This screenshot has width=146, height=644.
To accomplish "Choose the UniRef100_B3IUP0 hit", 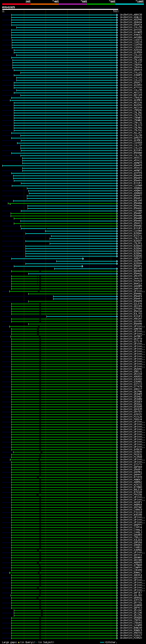I will coord(131,151).
